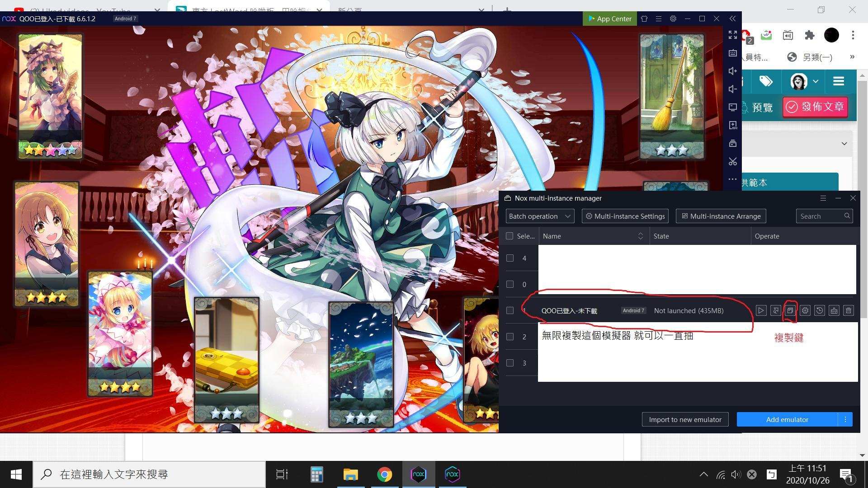Screen dimensions: 868x488
Task: Check the box for instance 2
Action: [x=510, y=337]
